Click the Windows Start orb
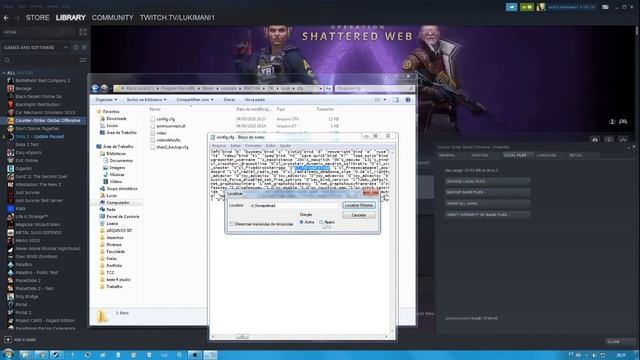 point(8,354)
